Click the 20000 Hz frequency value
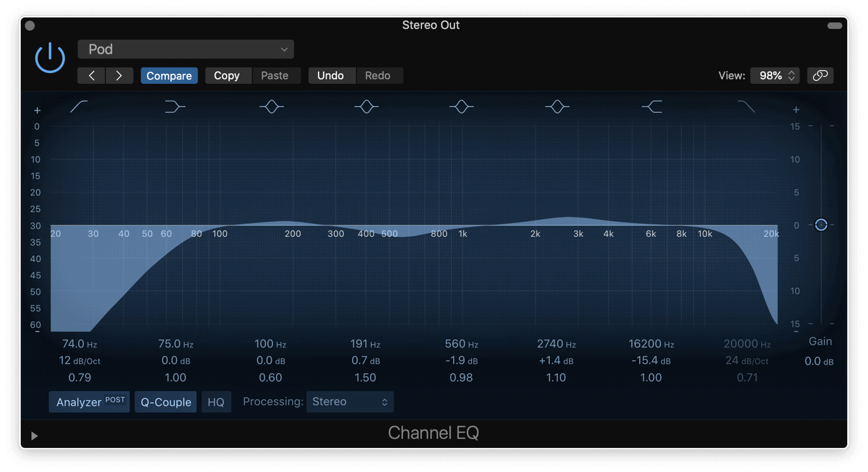 point(747,344)
